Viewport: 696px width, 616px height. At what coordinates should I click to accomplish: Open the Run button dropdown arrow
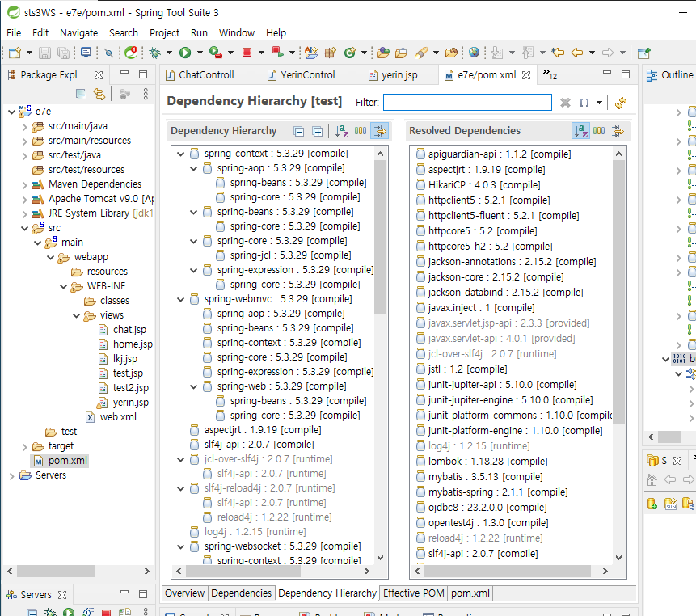pos(200,53)
